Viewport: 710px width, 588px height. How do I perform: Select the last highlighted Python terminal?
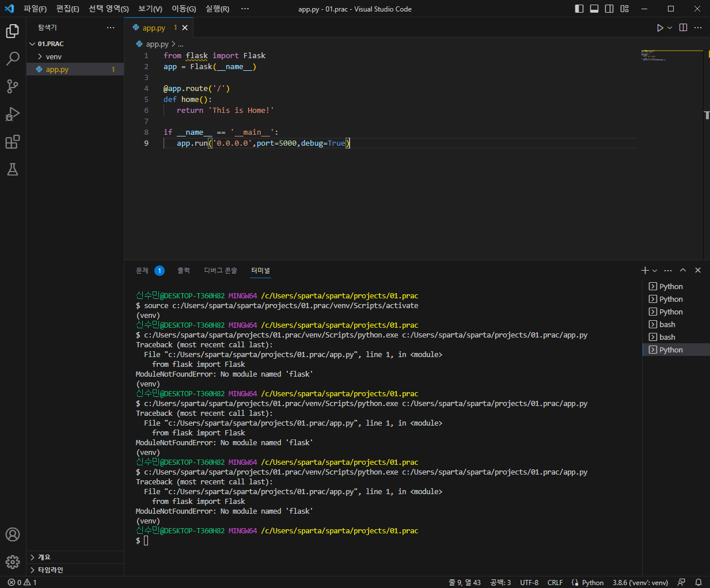676,350
